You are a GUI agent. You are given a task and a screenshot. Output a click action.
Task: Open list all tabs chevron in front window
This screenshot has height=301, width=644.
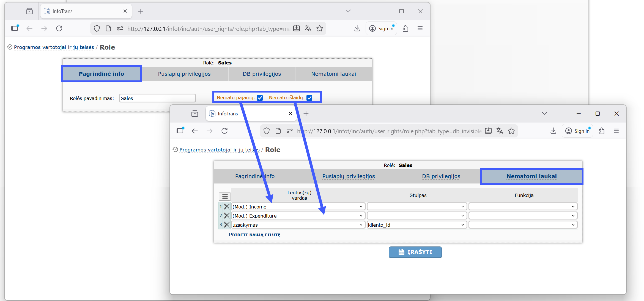544,113
